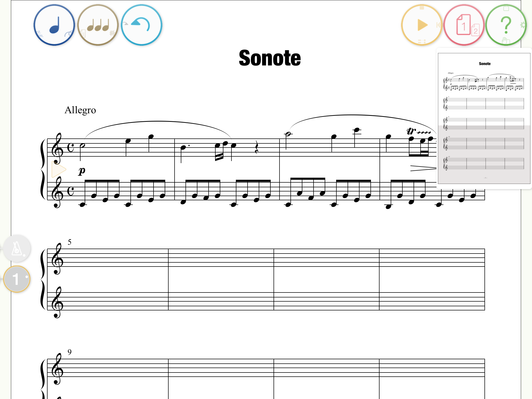Toggle the voice 1 layer button
Screen dimensions: 532x399
point(17,279)
